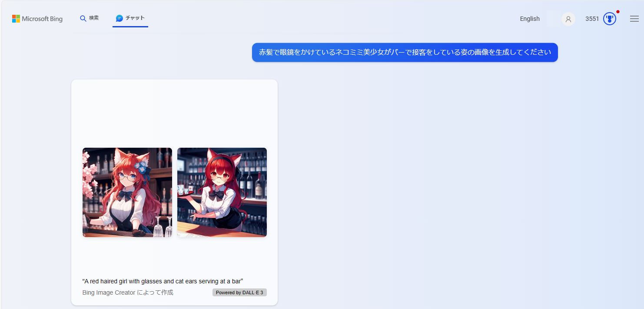Click the Microsoft Rewards trophy icon
The image size is (644, 309).
point(610,18)
